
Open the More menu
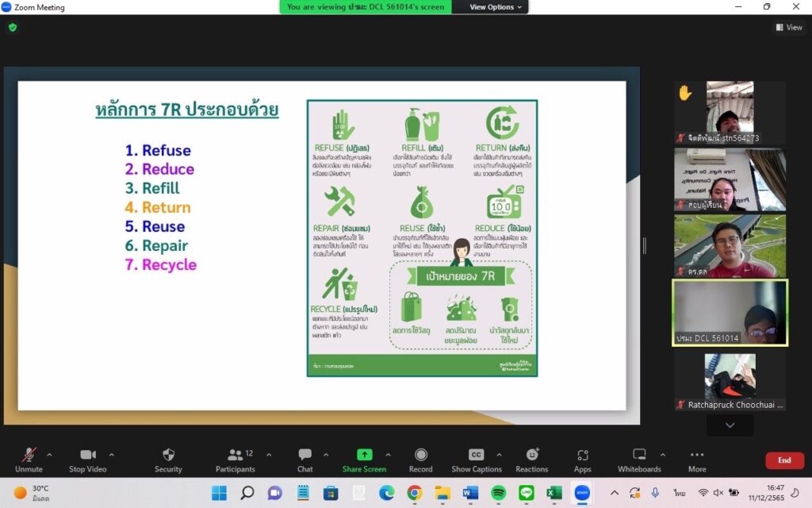click(697, 459)
